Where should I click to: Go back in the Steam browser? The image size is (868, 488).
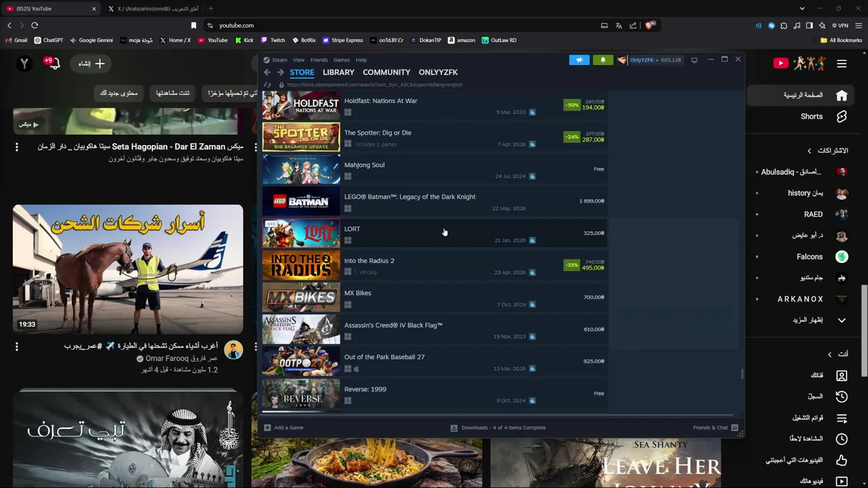click(267, 72)
